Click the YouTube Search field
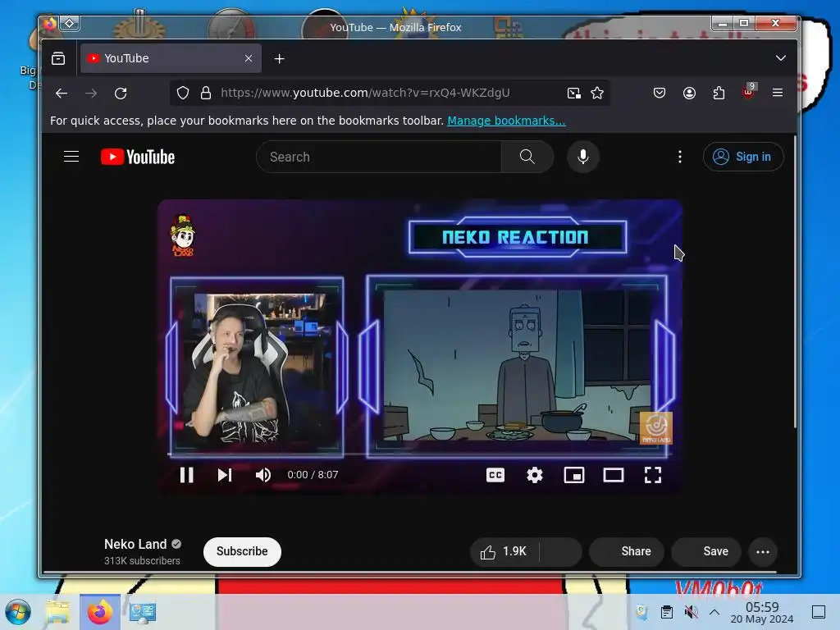 [379, 157]
